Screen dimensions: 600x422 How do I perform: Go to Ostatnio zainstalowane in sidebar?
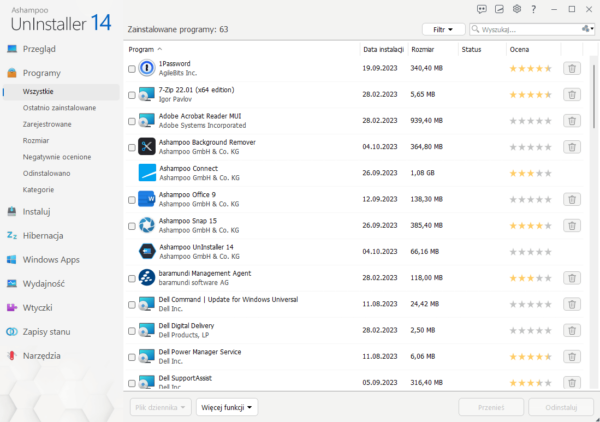tap(59, 108)
